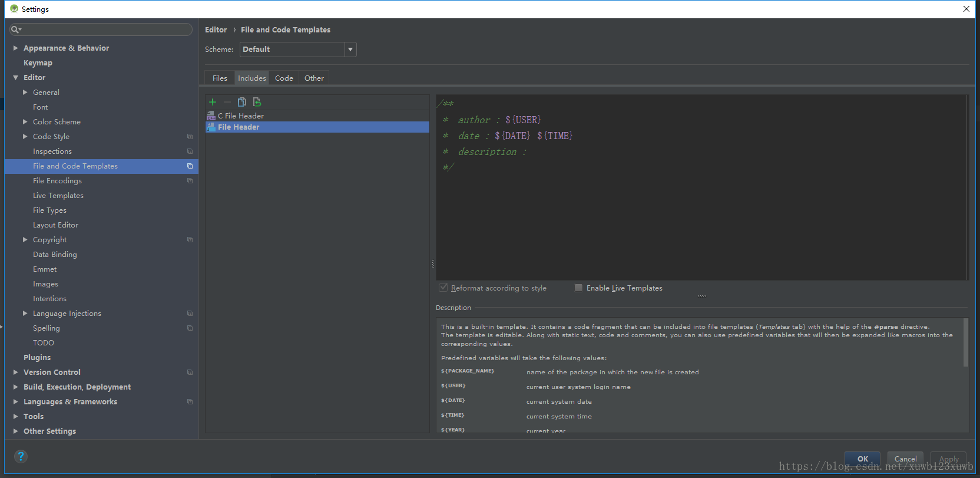Expand the Language Injections node
980x478 pixels.
[x=25, y=314]
